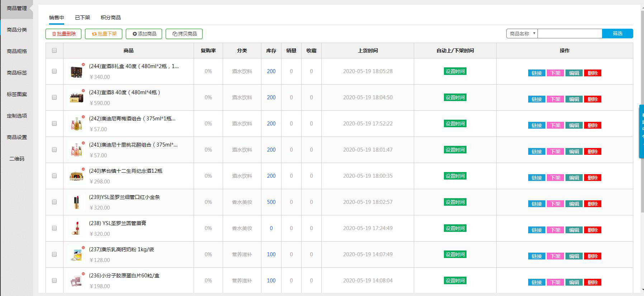The height and width of the screenshot is (296, 644).
Task: Click 设置时间 for product 239
Action: [455, 202]
